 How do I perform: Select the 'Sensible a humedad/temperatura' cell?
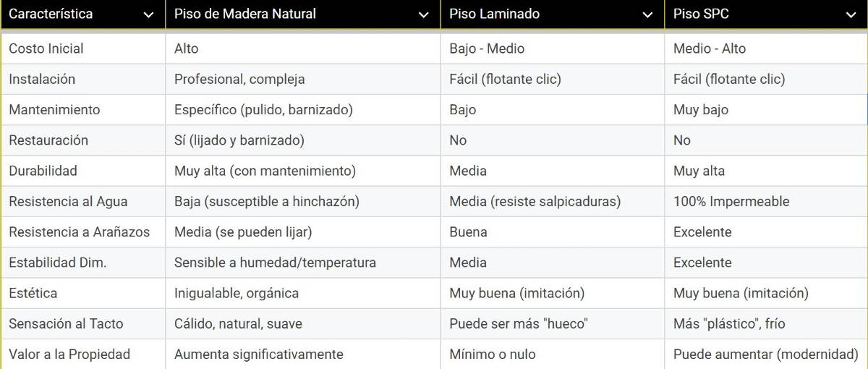click(x=275, y=262)
